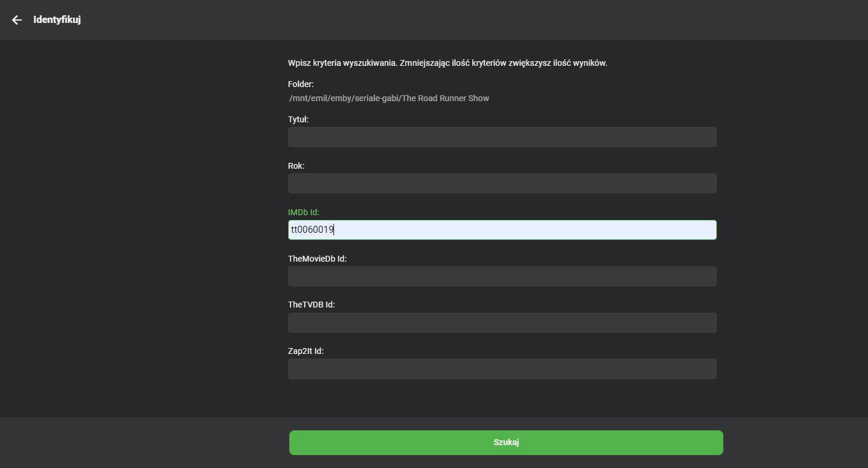Focus the Zap2It Id input field
The height and width of the screenshot is (468, 868).
tap(502, 369)
